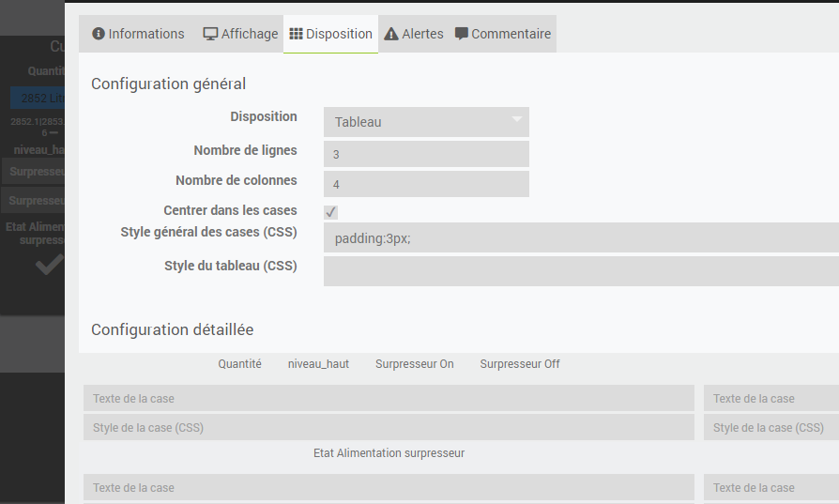Click the Configuration détaillée heading

[173, 329]
